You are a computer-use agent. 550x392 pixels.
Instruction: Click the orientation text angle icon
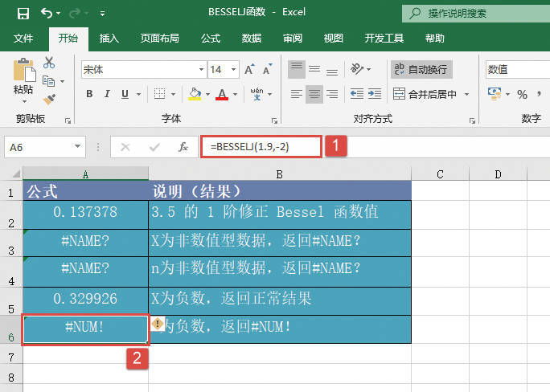(358, 70)
